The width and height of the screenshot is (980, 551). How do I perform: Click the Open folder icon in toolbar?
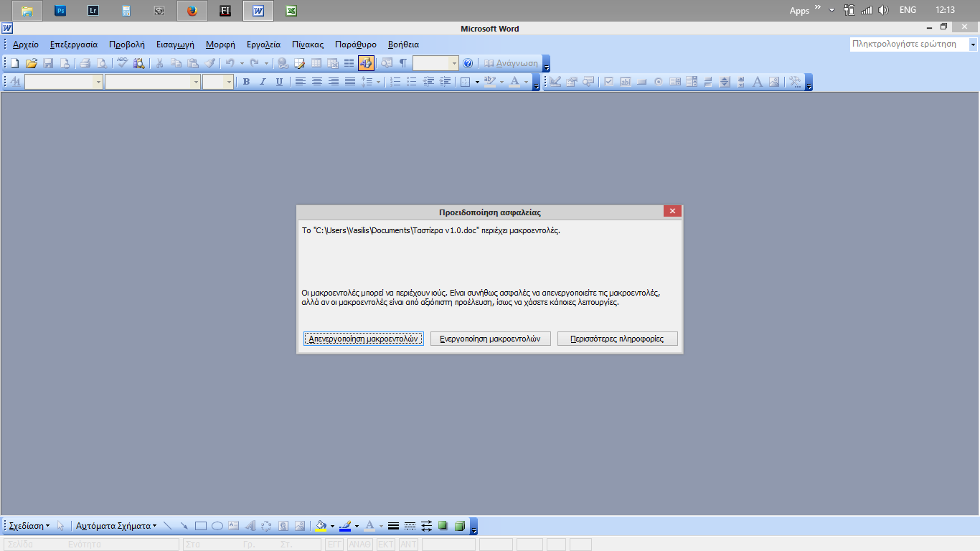pos(31,63)
